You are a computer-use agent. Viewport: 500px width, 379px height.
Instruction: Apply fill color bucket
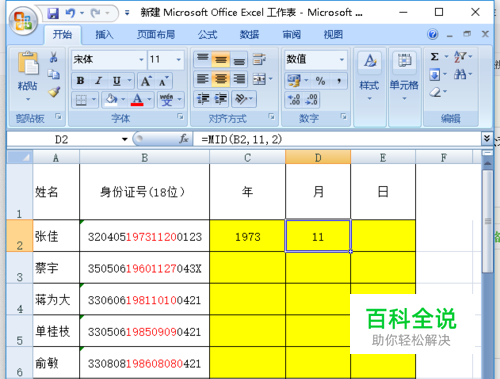click(x=111, y=100)
